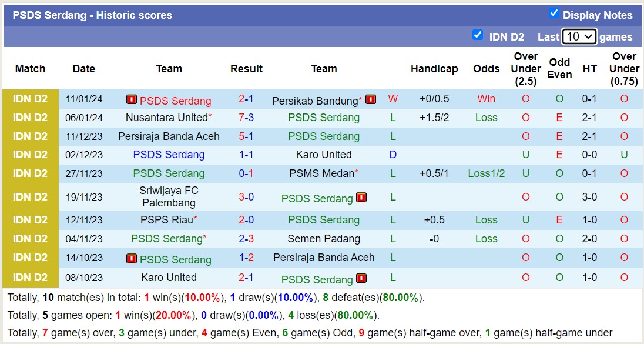
Task: Open the Semen Padang team link
Action: click(x=323, y=239)
